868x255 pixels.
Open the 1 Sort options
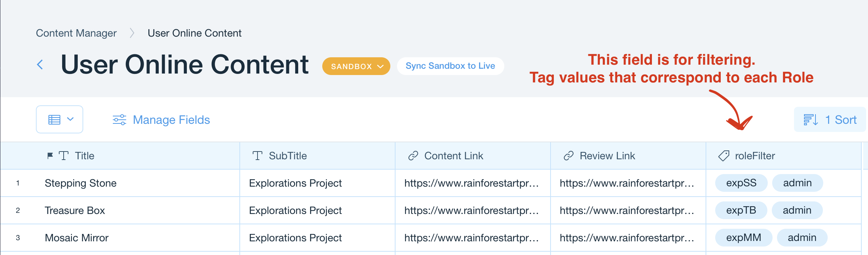pyautogui.click(x=840, y=120)
